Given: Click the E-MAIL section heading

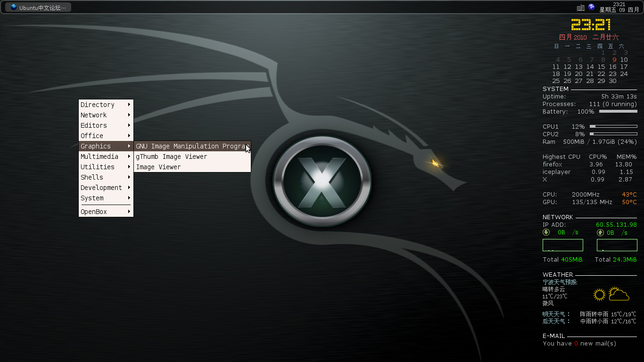Looking at the screenshot, I should pos(553,336).
